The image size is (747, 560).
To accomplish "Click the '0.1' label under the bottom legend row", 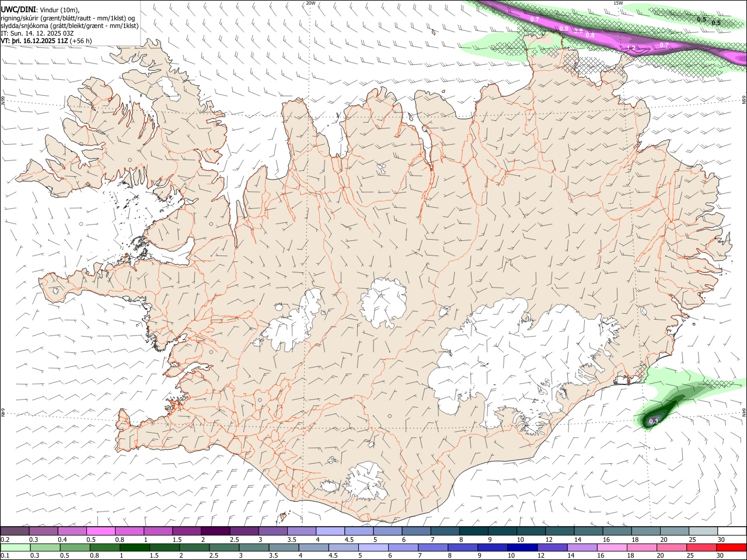I will (5, 556).
